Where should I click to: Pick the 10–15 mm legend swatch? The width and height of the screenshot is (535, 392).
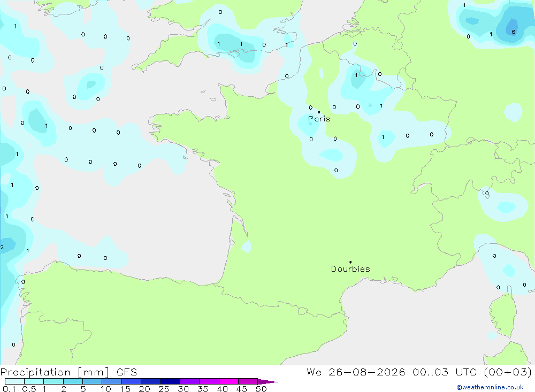pyautogui.click(x=112, y=381)
